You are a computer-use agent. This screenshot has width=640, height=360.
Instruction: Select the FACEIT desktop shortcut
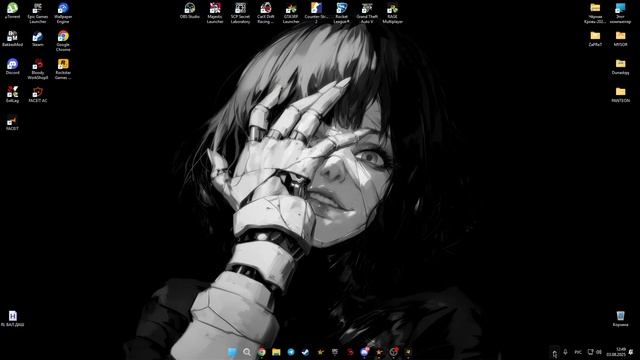coord(12,122)
